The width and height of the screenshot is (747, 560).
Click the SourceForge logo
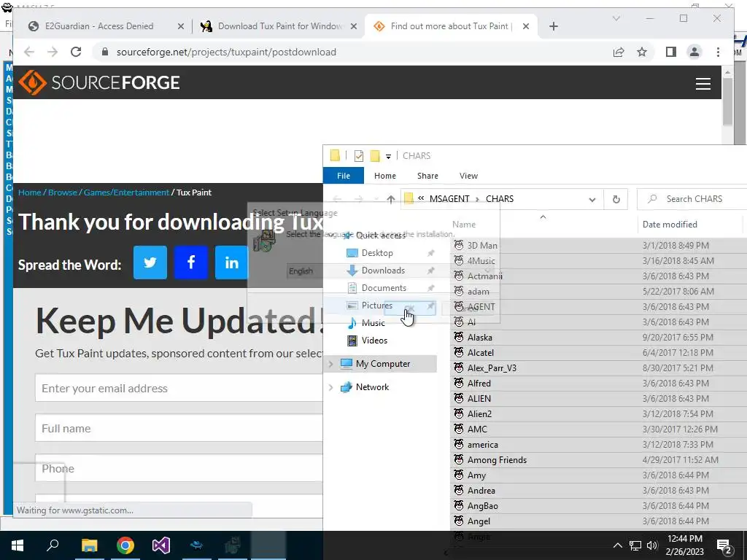coord(99,83)
